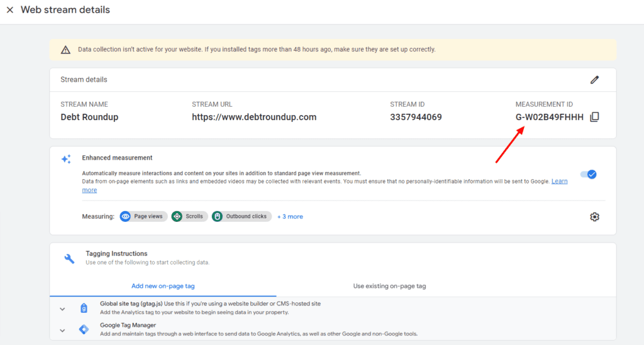Click the warning triangle icon in banner
Image resolution: width=644 pixels, height=345 pixels.
(x=65, y=50)
